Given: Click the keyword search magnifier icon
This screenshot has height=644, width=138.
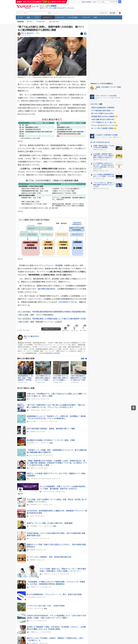Looking at the screenshot, I should 49,13.
